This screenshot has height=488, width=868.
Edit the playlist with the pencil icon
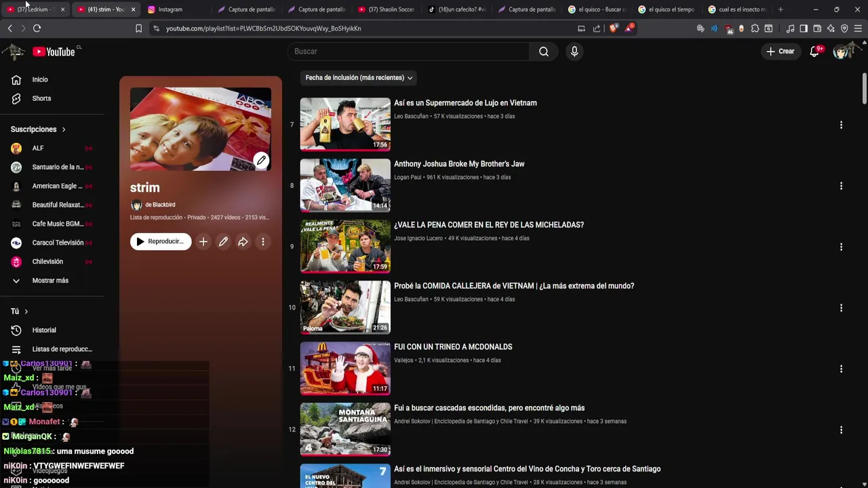coord(223,241)
